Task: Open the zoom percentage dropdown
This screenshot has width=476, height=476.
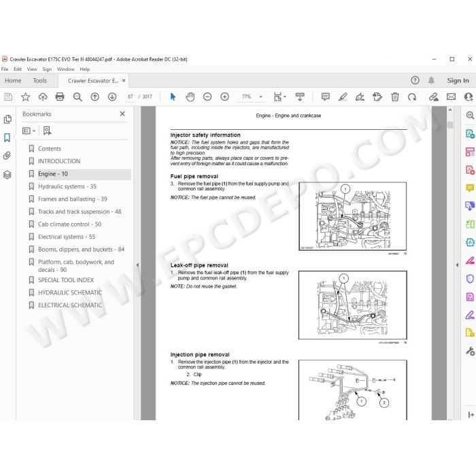Action: (260, 97)
